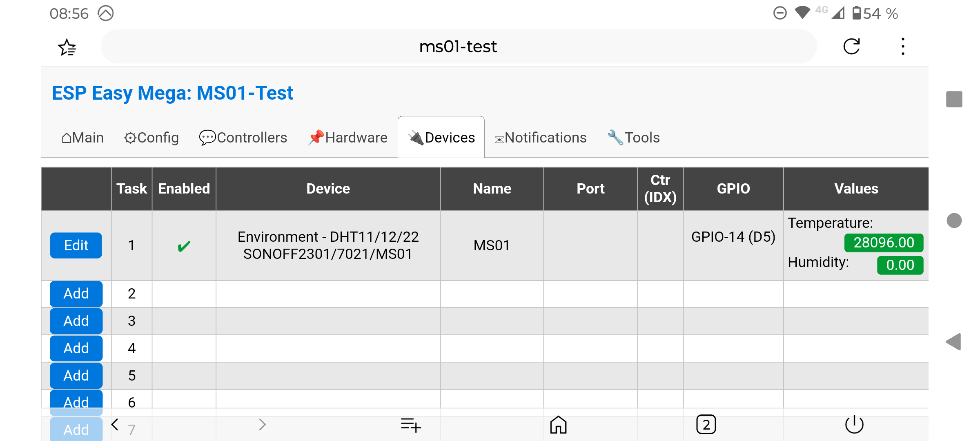Image resolution: width=980 pixels, height=441 pixels.
Task: Click the Temperature: label
Action: (830, 223)
